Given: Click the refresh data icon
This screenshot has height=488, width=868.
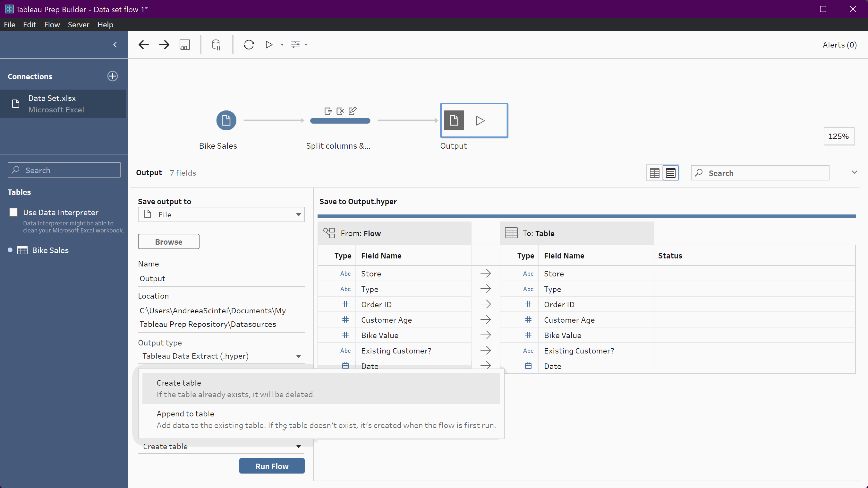Looking at the screenshot, I should [x=249, y=45].
